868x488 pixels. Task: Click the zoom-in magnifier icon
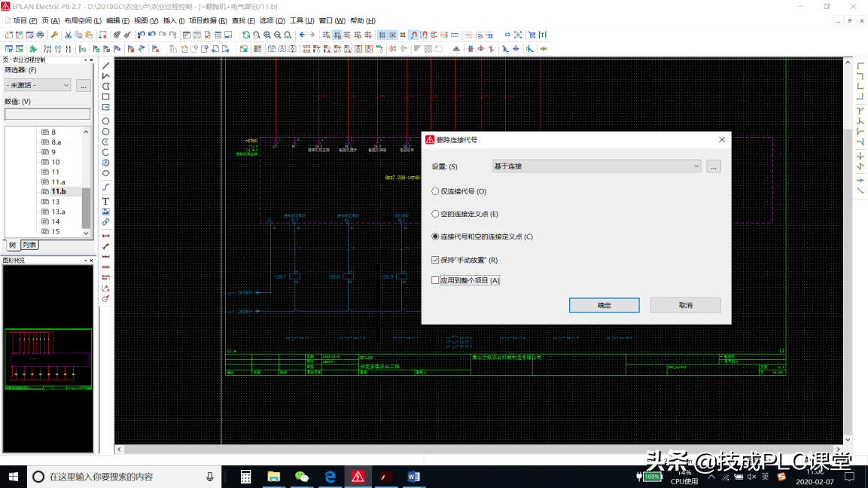[267, 35]
